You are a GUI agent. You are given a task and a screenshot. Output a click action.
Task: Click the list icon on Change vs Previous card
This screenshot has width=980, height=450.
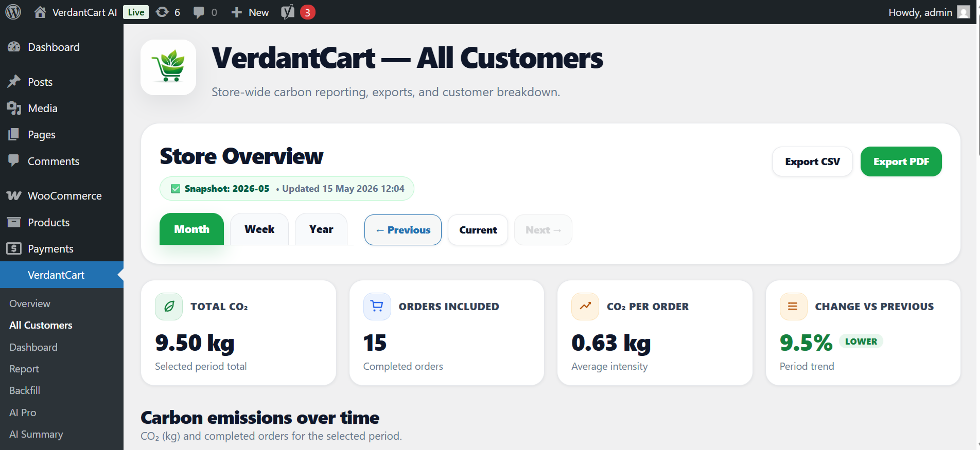[x=793, y=307]
